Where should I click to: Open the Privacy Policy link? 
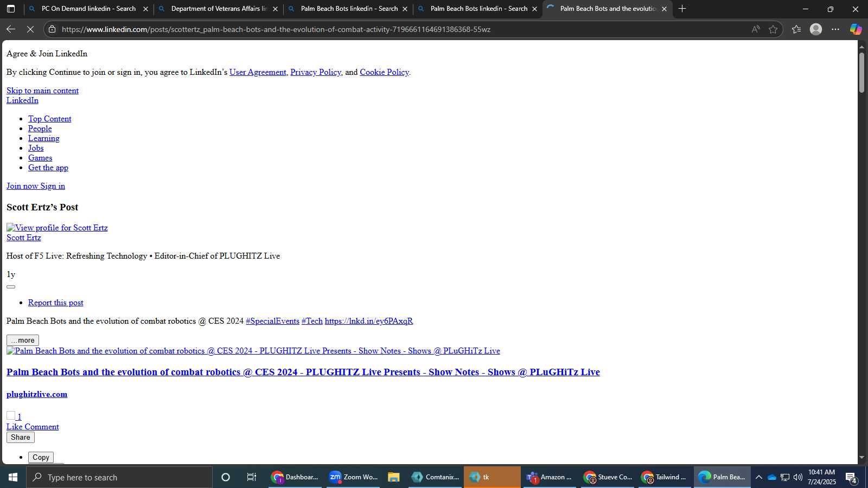316,72
